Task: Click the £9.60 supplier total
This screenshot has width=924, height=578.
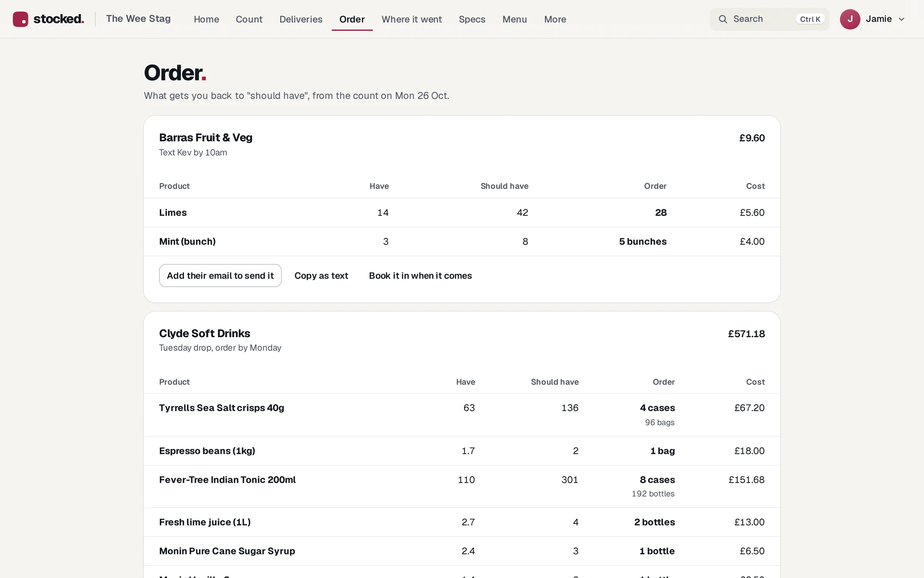Action: tap(752, 138)
